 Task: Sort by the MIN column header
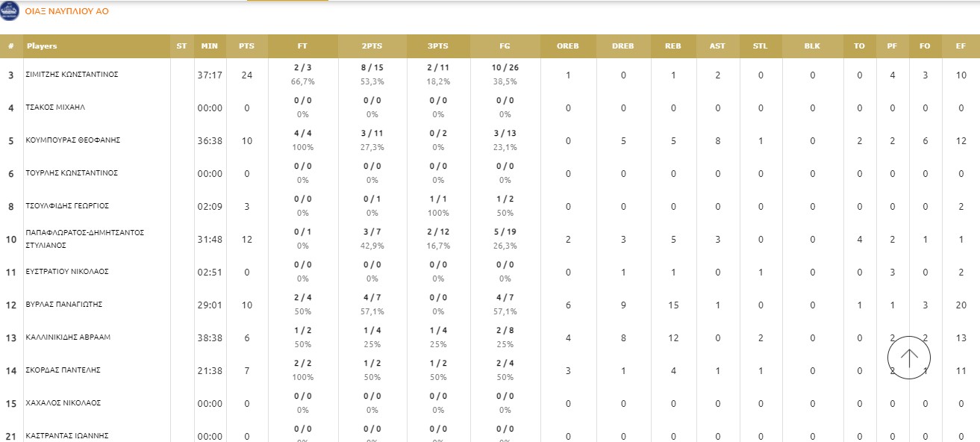click(x=210, y=46)
